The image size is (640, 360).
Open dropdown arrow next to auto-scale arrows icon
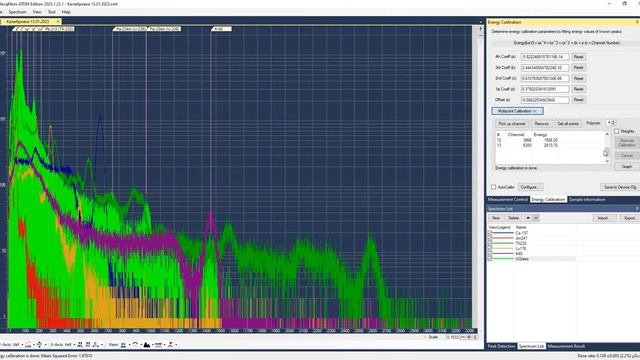click(46, 345)
